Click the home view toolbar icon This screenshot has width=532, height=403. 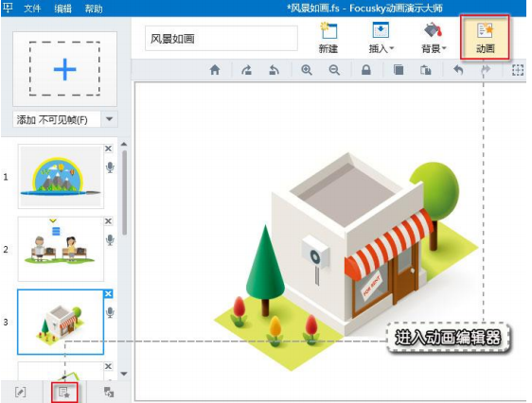pos(215,70)
